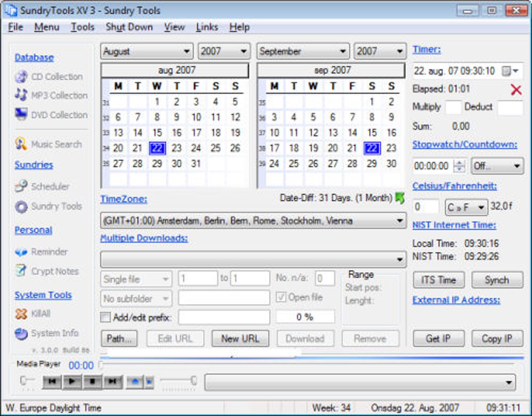Open Crypt Notes icon
Screen dimensions: 532x416
(21, 270)
